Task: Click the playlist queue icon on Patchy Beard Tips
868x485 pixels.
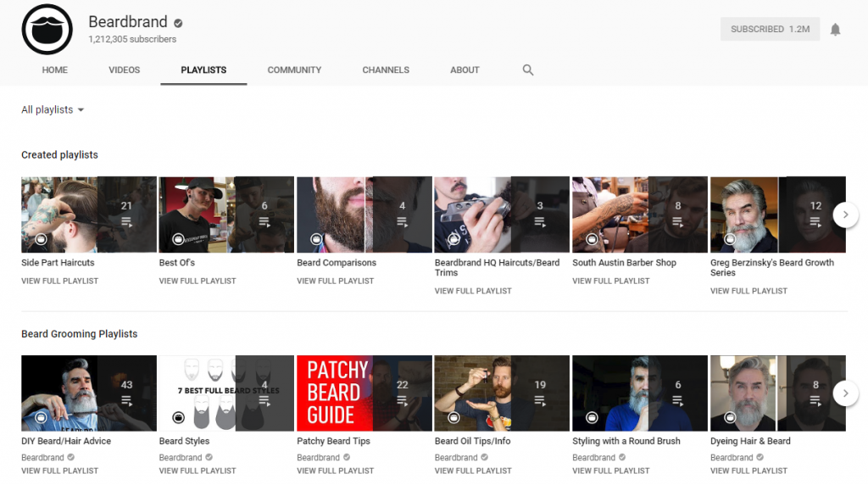Action: pos(402,401)
